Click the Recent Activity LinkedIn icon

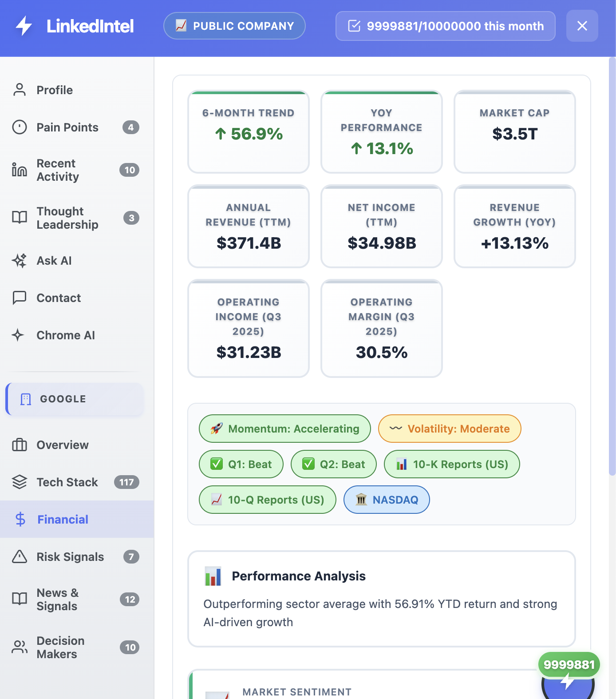20,170
